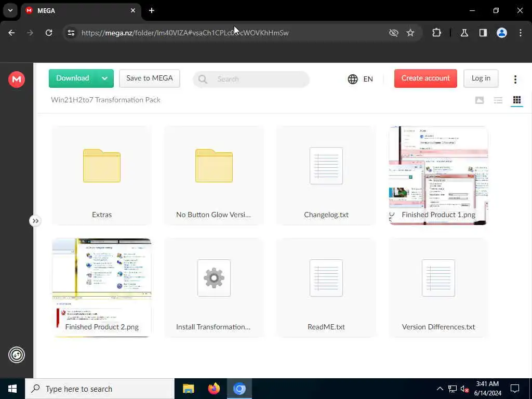Viewport: 532px width, 399px height.
Task: Click the muted volume tray icon
Action: point(465,389)
